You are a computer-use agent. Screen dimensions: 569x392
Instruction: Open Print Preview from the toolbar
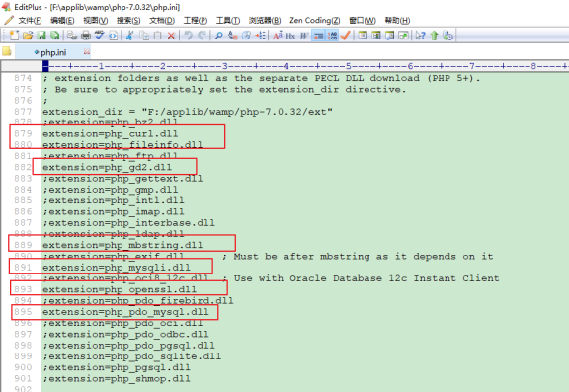pos(72,36)
